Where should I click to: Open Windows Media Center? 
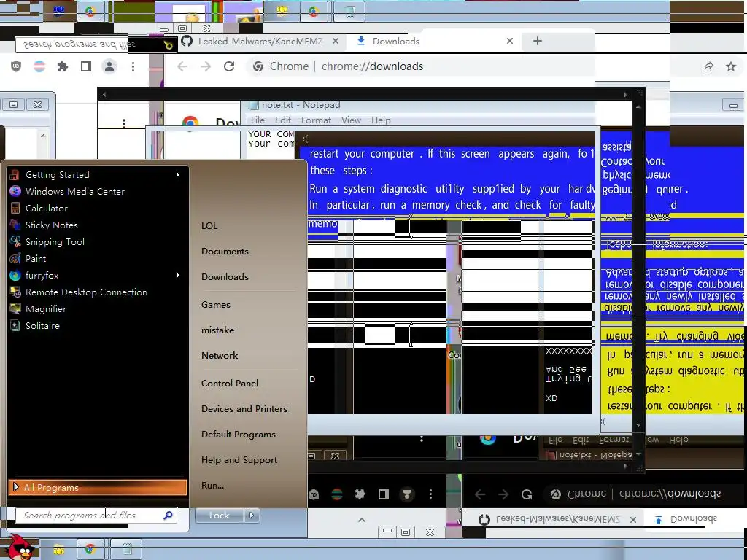(75, 192)
